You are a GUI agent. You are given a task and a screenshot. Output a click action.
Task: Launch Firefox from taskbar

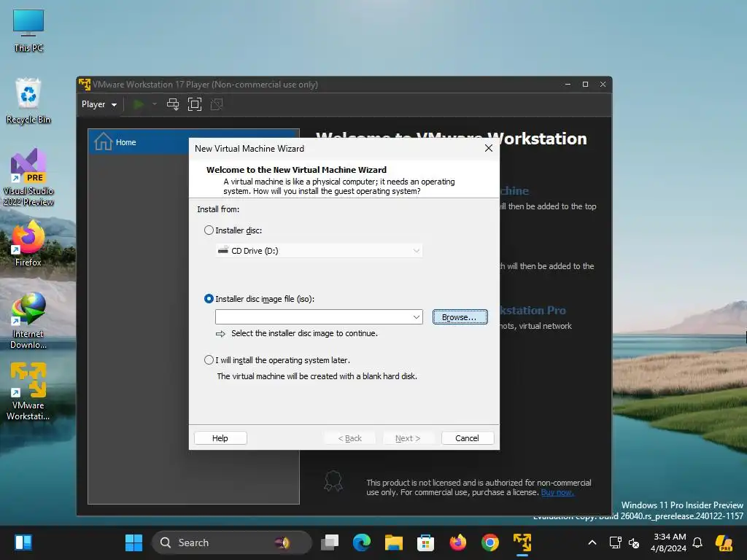[458, 542]
